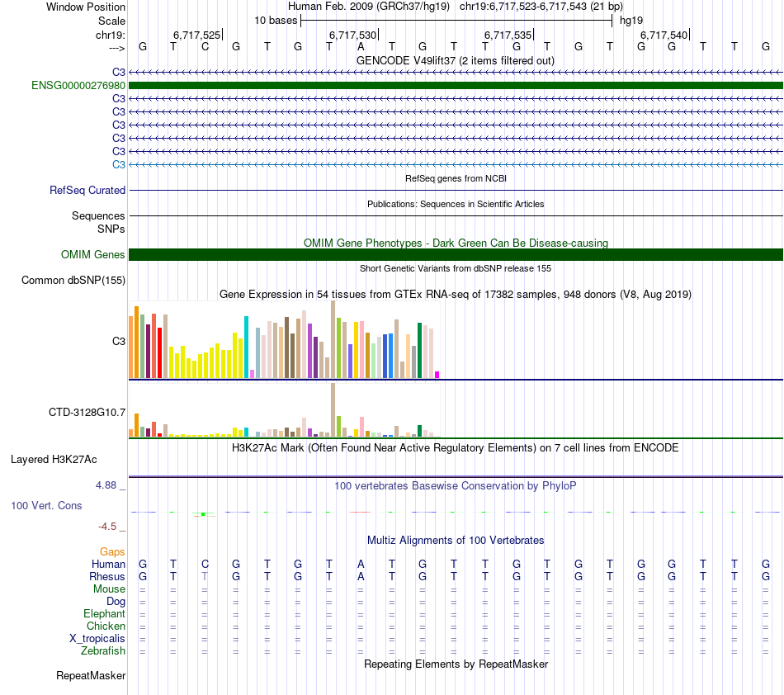Screen dimensions: 784x695
Task: Open Publications: Sequences in Scientific Articles title
Action: coord(456,204)
